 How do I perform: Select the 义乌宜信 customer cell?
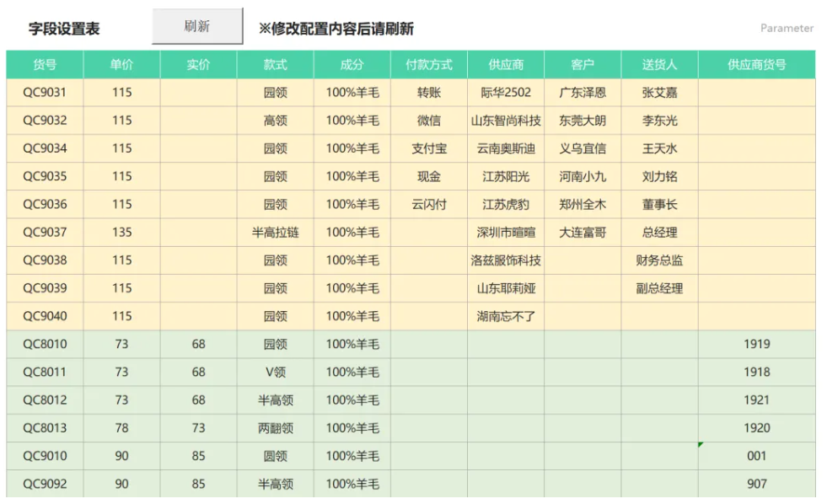point(583,148)
